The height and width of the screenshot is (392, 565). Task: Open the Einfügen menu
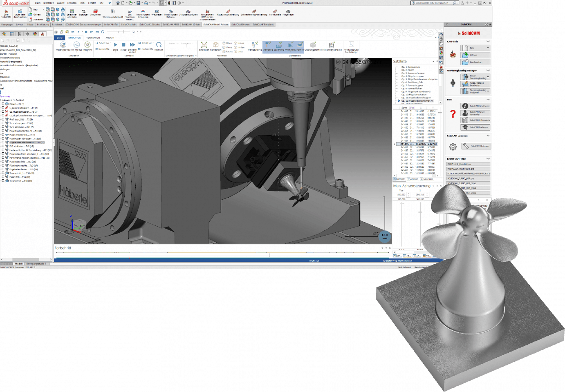[72, 3]
